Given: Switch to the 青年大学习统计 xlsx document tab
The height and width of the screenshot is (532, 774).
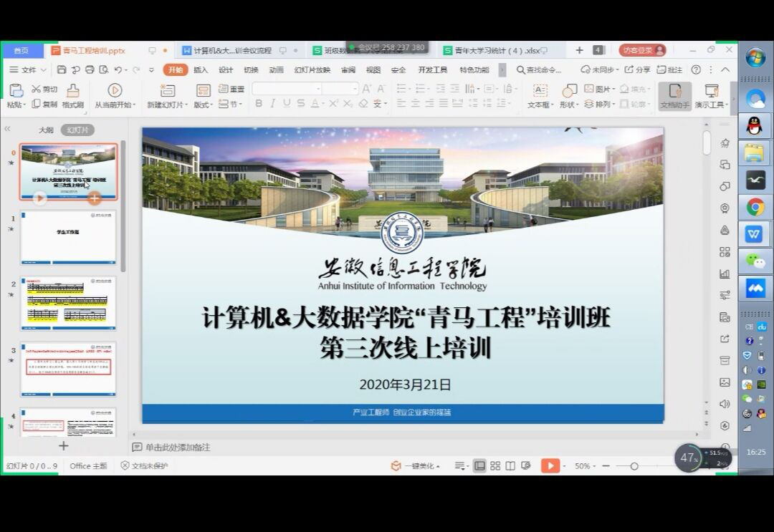Looking at the screenshot, I should coord(495,51).
